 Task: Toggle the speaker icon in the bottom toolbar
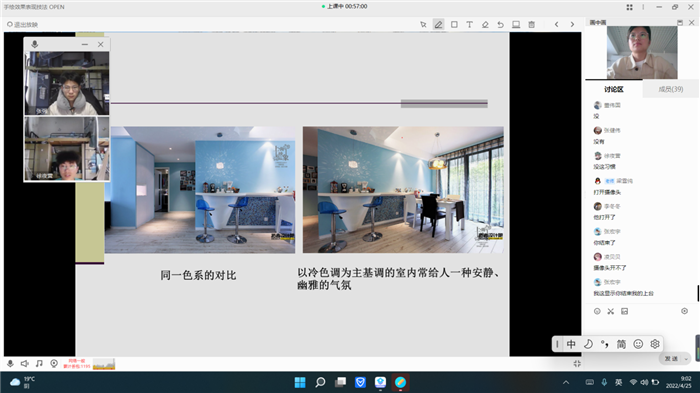[25, 364]
